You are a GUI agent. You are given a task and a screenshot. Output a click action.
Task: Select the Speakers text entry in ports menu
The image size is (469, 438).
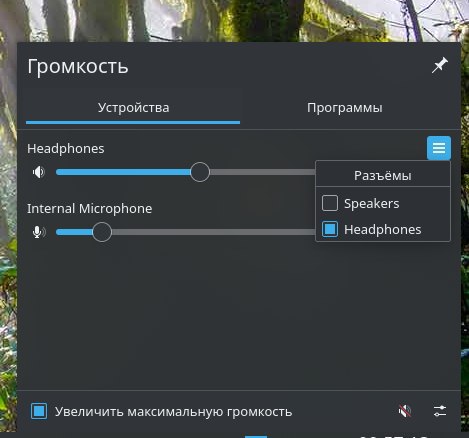[371, 203]
